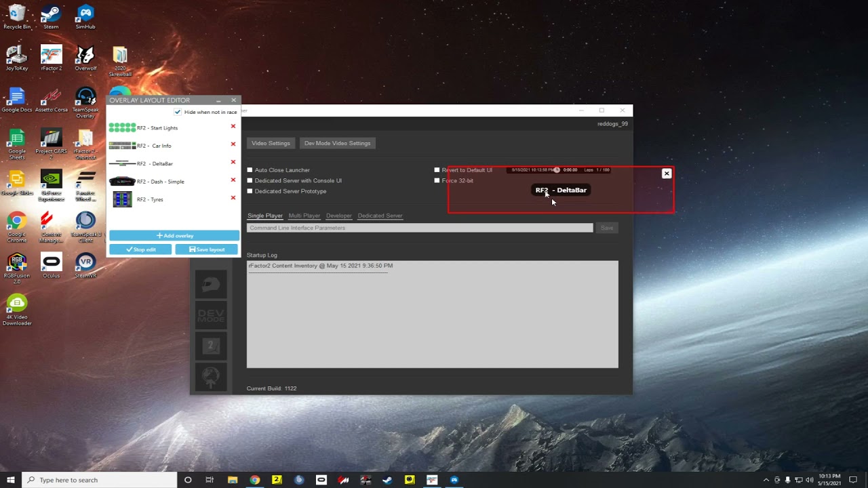Screen dimensions: 868x488
Task: Open the Recycle Bin desktop icon
Action: coord(17,18)
